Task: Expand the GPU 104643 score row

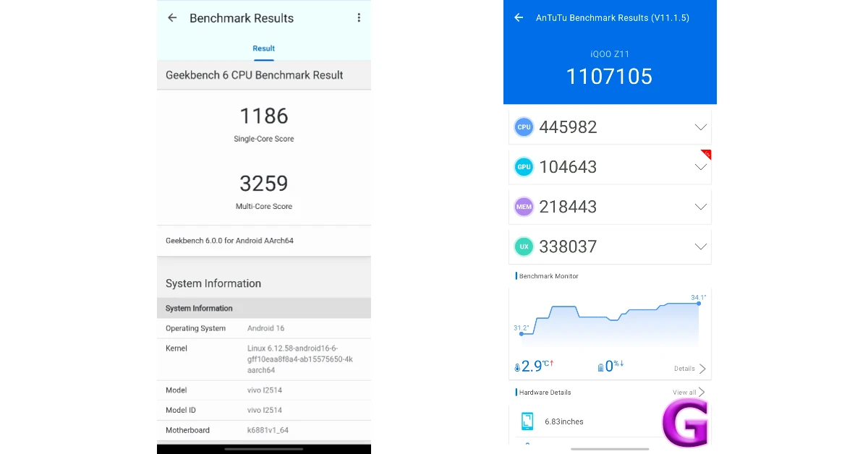Action: (700, 167)
